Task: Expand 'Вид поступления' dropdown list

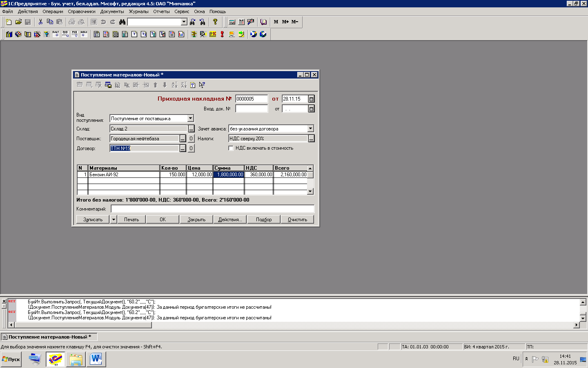Action: (191, 118)
